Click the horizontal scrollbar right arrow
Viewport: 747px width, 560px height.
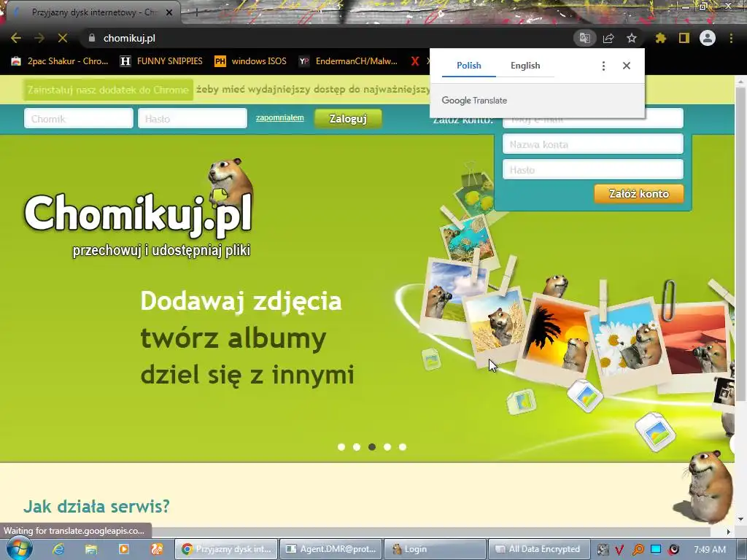click(729, 532)
